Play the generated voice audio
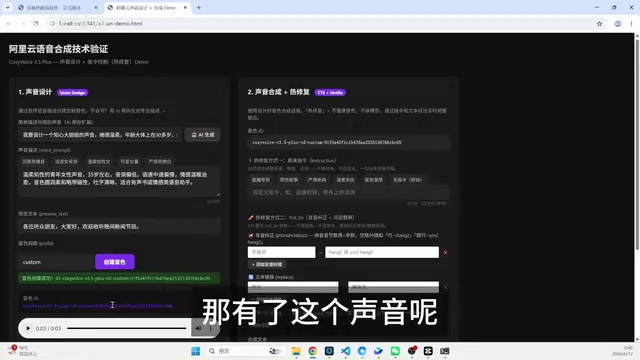The width and height of the screenshot is (640, 360). click(28, 328)
